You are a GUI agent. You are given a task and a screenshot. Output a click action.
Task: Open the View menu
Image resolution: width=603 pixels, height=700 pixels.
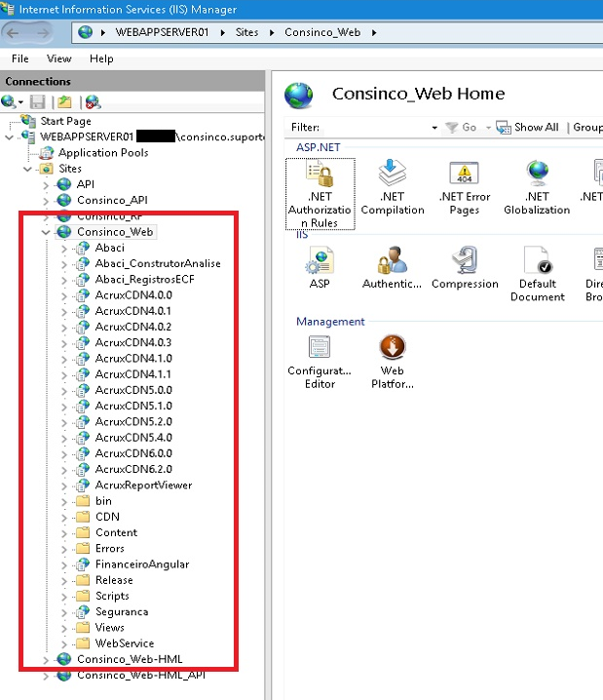58,58
